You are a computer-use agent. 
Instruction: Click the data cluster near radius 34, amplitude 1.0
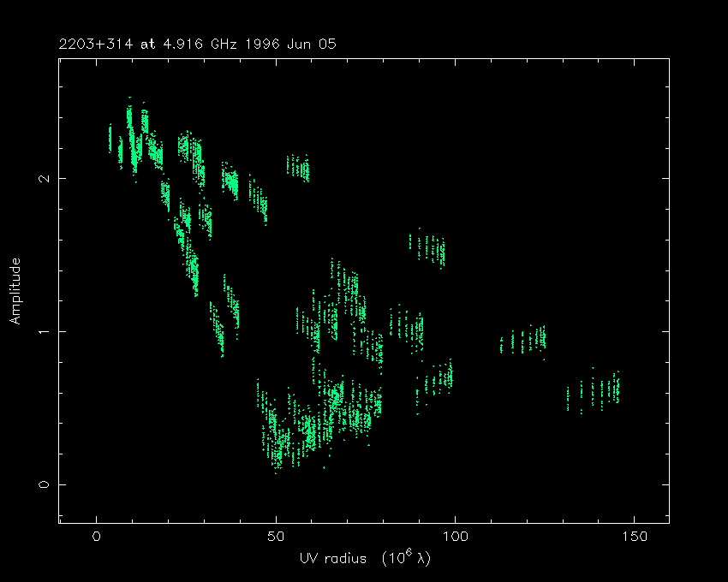[x=218, y=331]
